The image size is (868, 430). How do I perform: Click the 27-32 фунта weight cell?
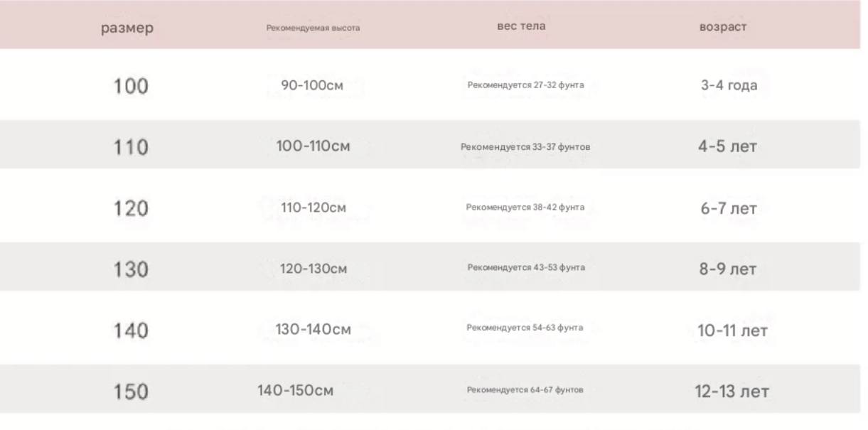coord(525,85)
